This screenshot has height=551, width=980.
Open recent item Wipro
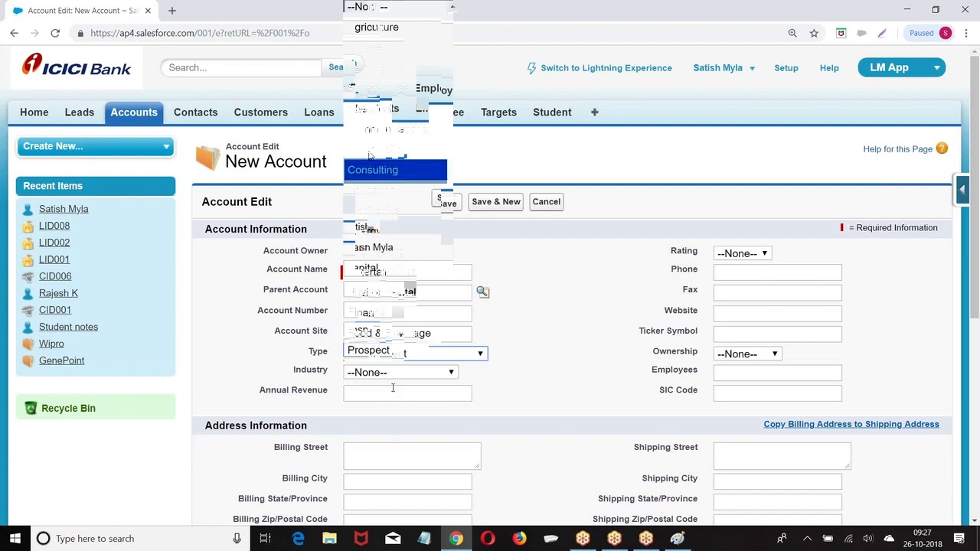coord(51,344)
